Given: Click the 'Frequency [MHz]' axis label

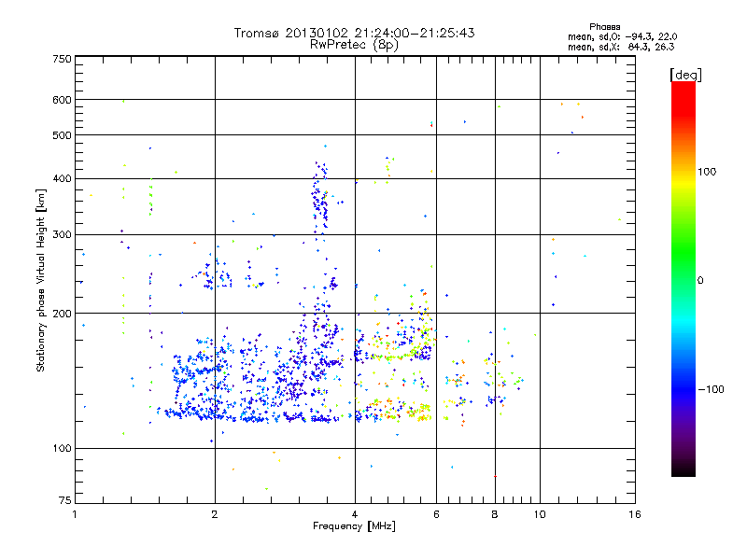Looking at the screenshot, I should pos(354,526).
